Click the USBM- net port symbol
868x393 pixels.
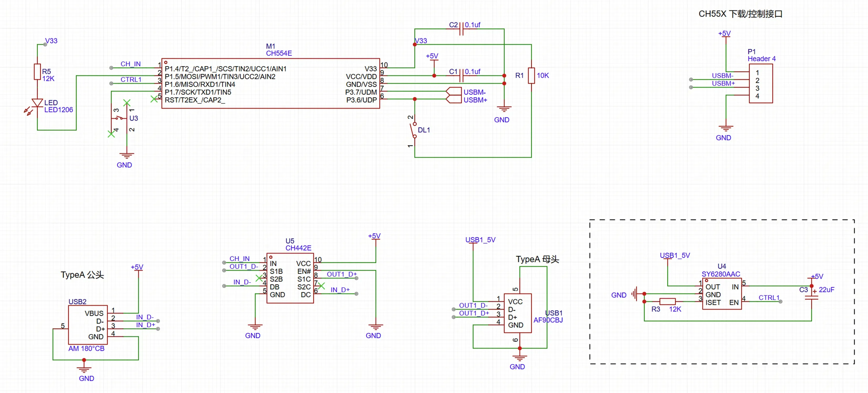453,91
